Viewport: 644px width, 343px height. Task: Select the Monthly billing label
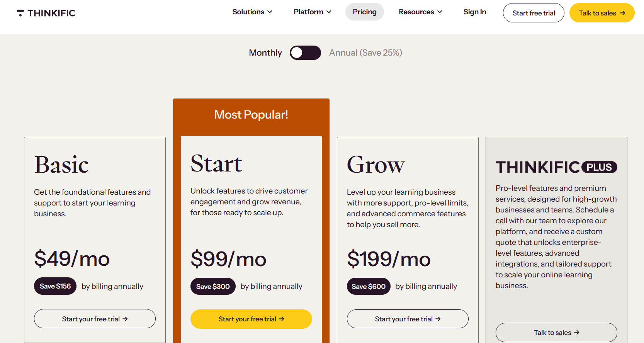tap(265, 53)
